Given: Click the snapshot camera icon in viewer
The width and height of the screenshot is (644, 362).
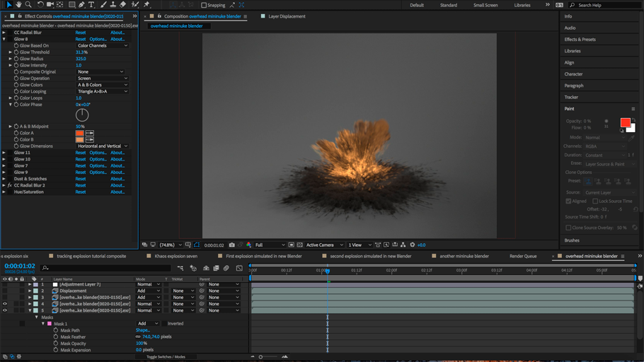Looking at the screenshot, I should coord(231,245).
